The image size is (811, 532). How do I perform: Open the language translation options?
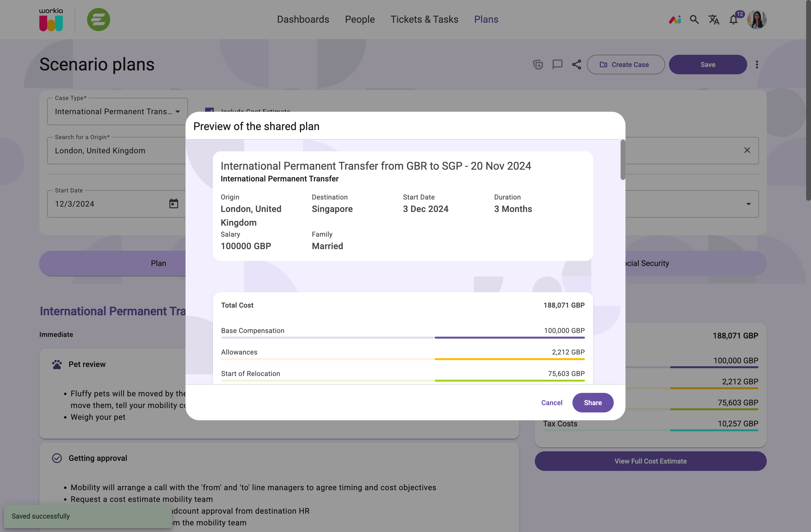tap(713, 19)
